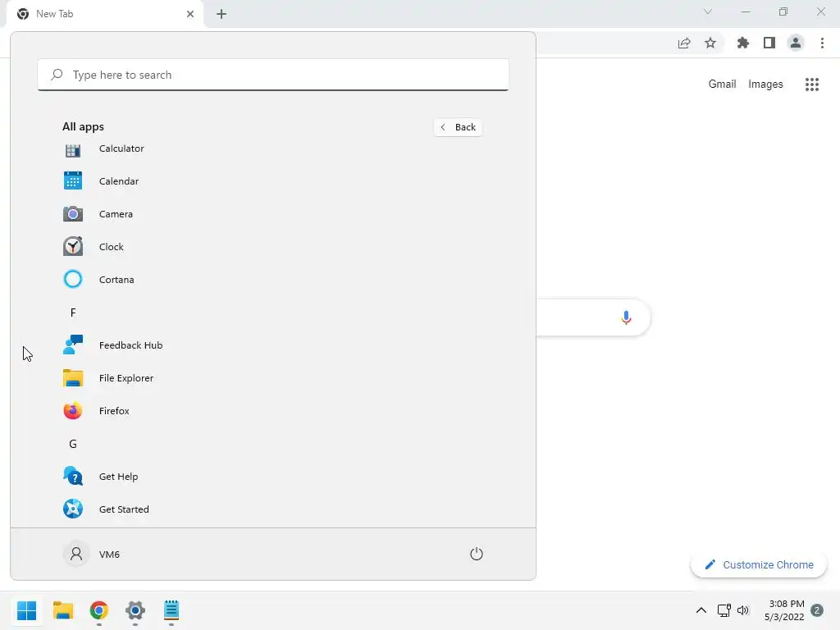
Task: Select the New Tab tab in Chrome
Action: pyautogui.click(x=105, y=14)
